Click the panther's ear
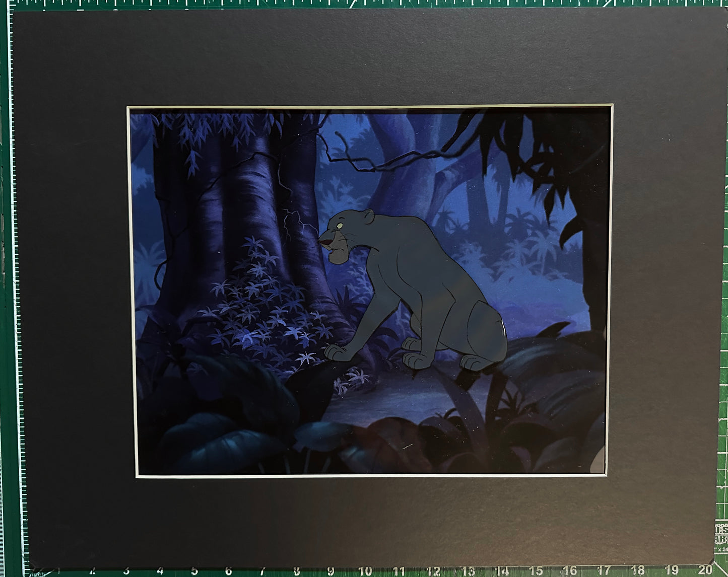The height and width of the screenshot is (577, 728). 369,216
